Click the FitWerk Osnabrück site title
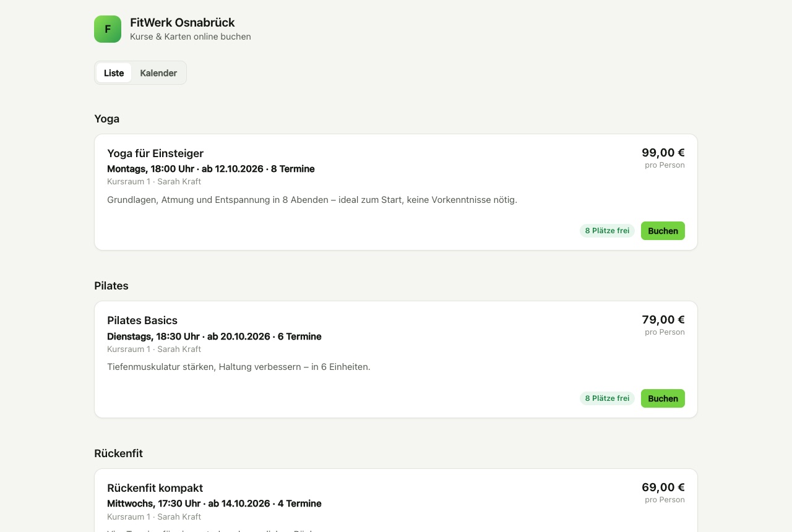This screenshot has width=792, height=532. coord(183,23)
